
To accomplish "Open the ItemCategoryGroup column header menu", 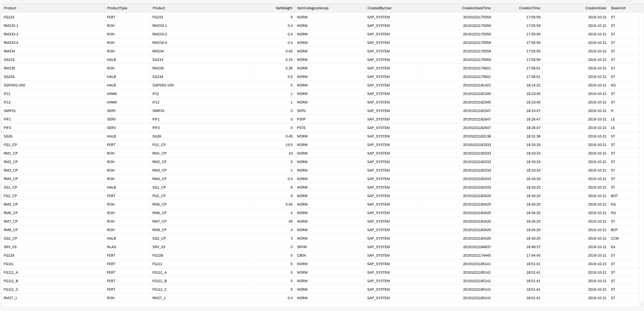I will pyautogui.click(x=313, y=8).
